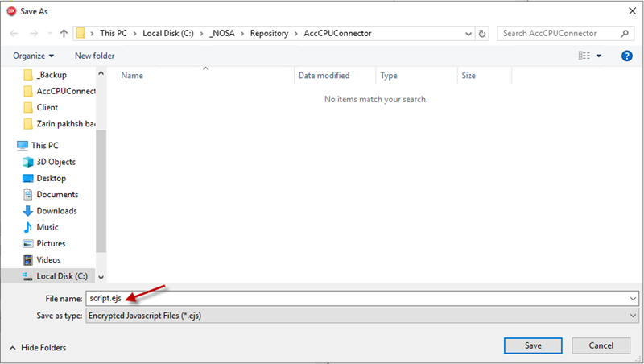Expand the File name history dropdown

click(632, 298)
